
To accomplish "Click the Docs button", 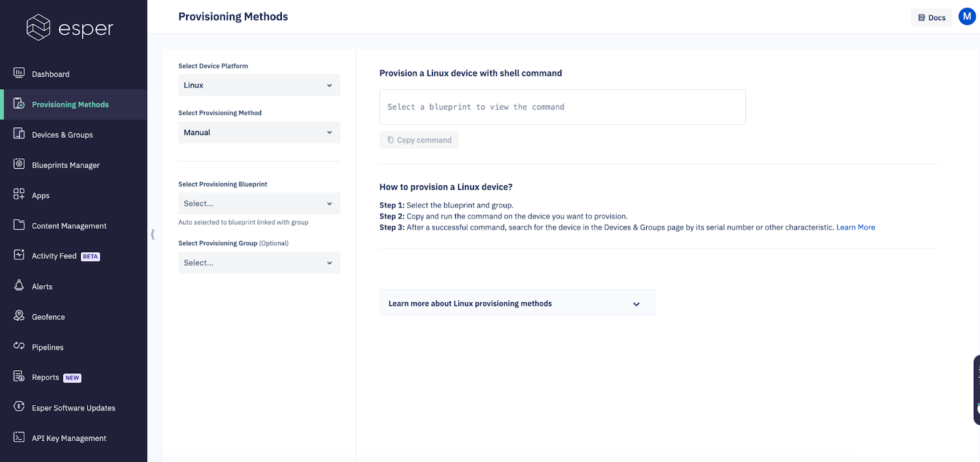I will point(932,18).
